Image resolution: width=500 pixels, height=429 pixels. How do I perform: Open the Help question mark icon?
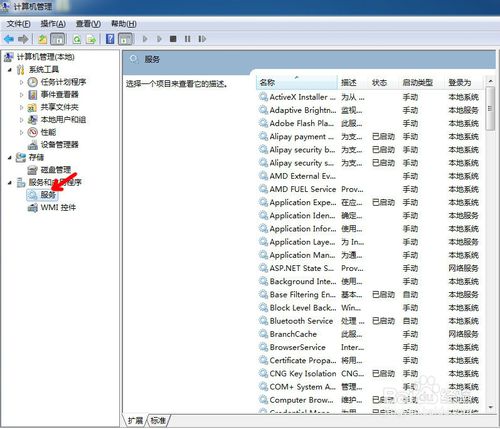pyautogui.click(x=110, y=39)
